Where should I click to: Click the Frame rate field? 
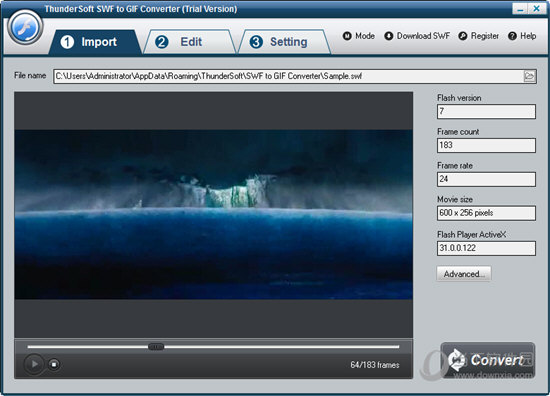click(486, 179)
